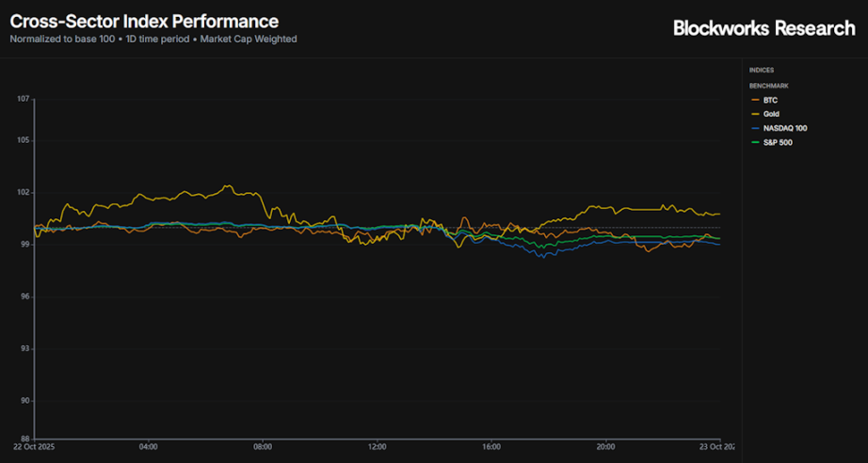Viewport: 868px width, 463px height.
Task: Toggle the BTC series in legend
Action: 771,100
